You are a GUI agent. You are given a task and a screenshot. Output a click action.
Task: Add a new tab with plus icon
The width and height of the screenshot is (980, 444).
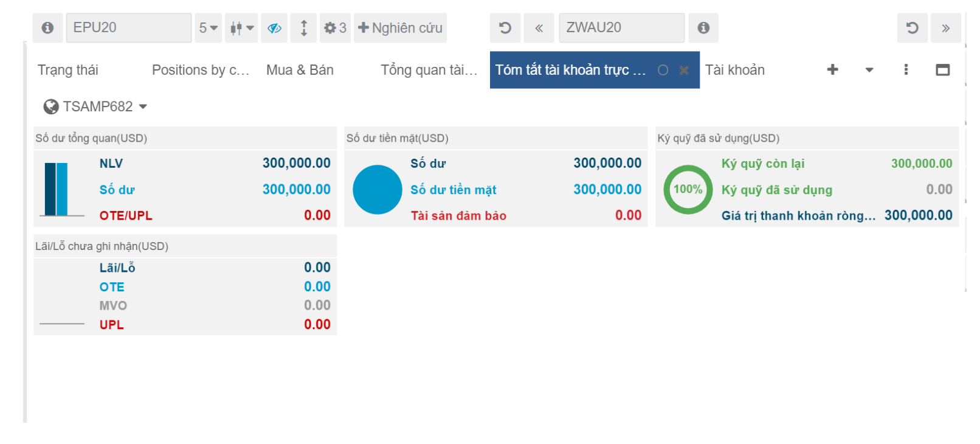tap(832, 70)
